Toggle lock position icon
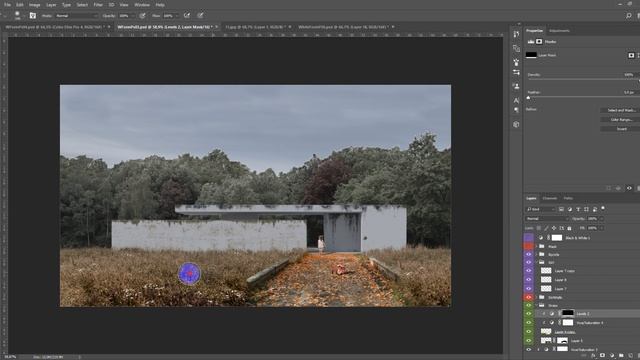 tap(554, 228)
